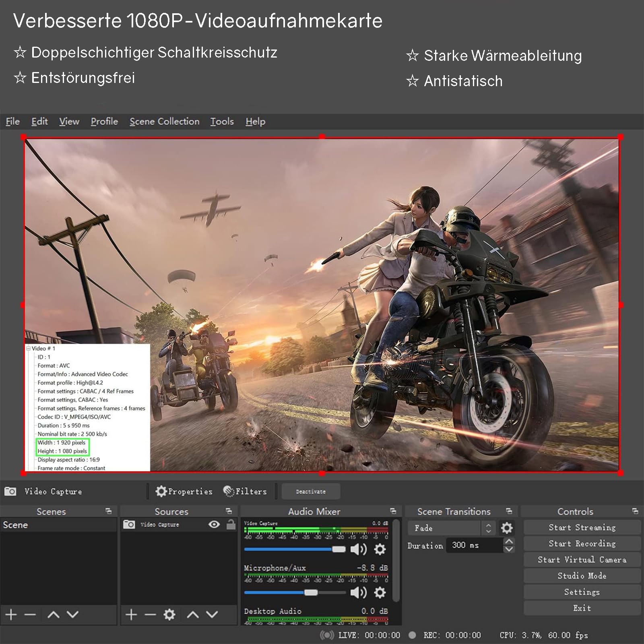The width and height of the screenshot is (644, 644).
Task: Mute the Microphone/Aux channel
Action: 358,592
